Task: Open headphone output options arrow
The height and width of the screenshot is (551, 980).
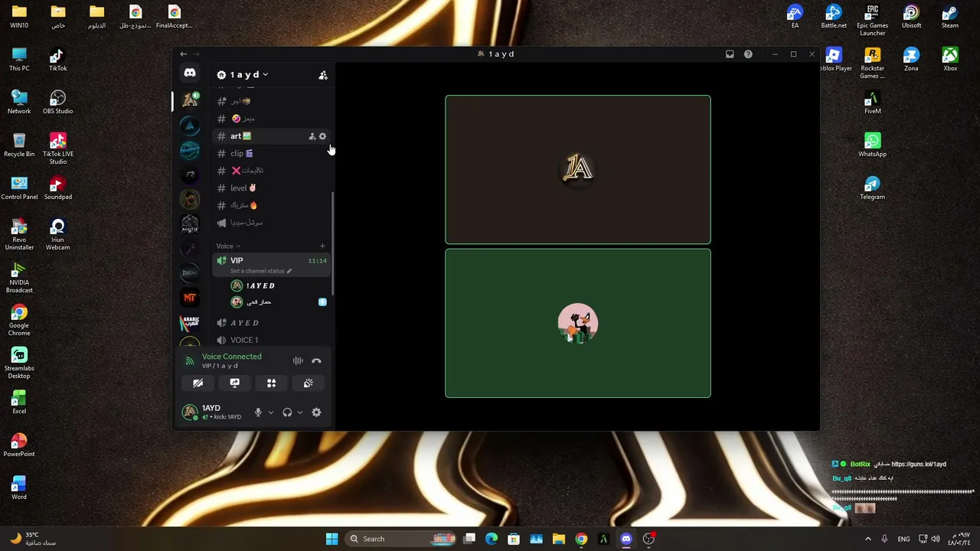Action: [x=299, y=412]
